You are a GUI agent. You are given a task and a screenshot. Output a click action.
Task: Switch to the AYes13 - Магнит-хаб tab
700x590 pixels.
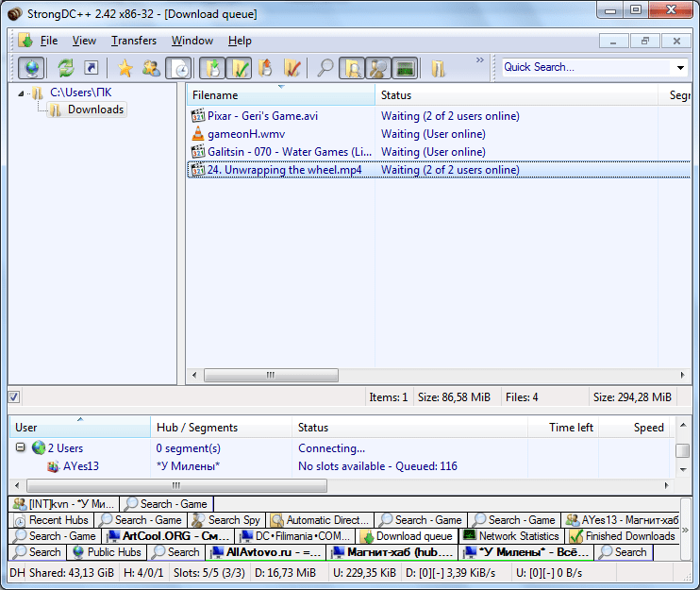click(x=622, y=520)
